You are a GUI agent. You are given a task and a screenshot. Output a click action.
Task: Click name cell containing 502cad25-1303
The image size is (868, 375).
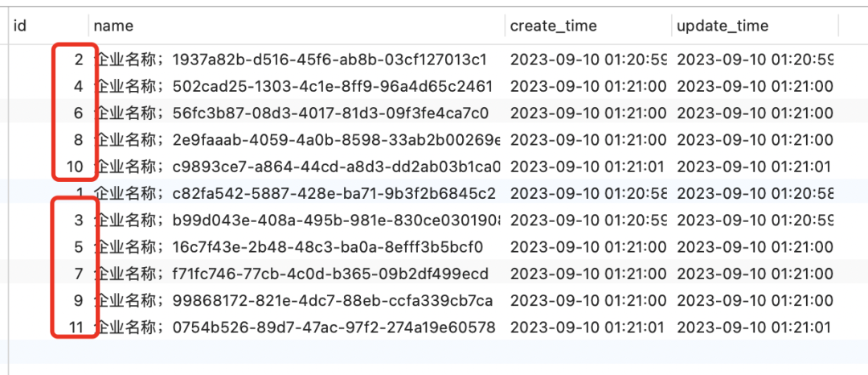[293, 85]
